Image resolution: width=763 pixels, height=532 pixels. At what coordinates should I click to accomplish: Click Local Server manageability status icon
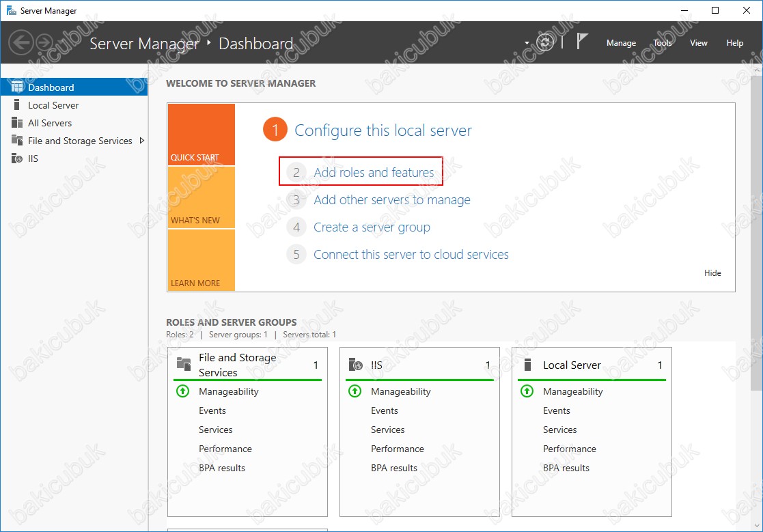[x=527, y=391]
